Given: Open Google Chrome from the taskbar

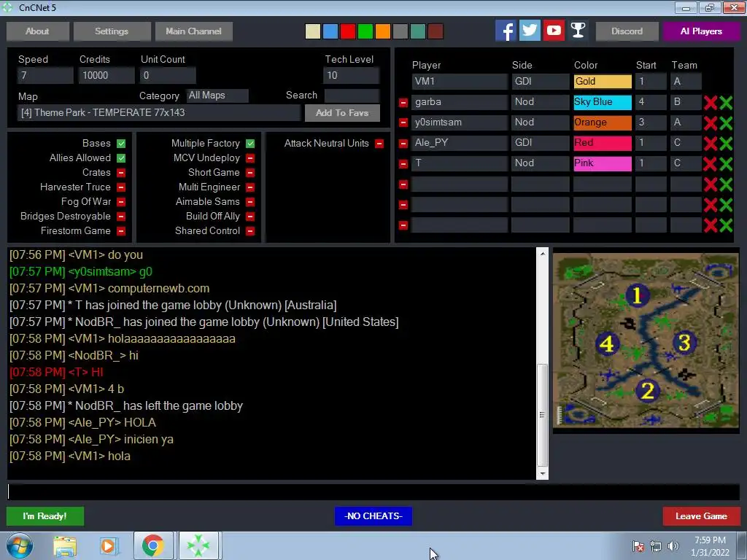Looking at the screenshot, I should pyautogui.click(x=153, y=545).
